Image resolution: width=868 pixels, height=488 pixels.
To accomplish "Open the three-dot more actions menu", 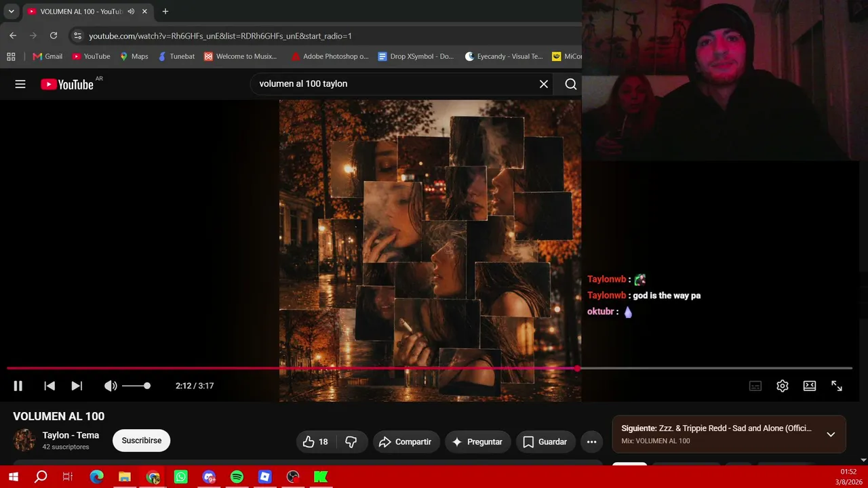I will tap(591, 442).
